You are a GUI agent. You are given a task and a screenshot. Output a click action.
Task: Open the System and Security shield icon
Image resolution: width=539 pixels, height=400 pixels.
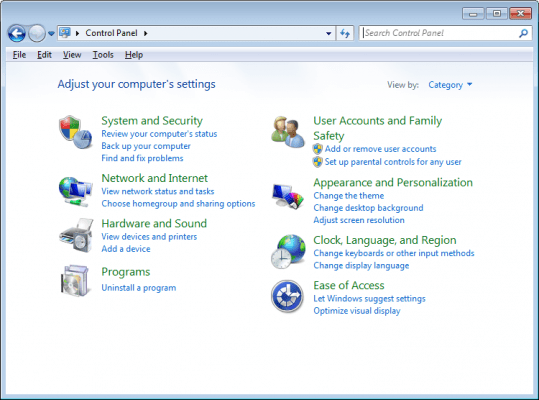pyautogui.click(x=75, y=132)
